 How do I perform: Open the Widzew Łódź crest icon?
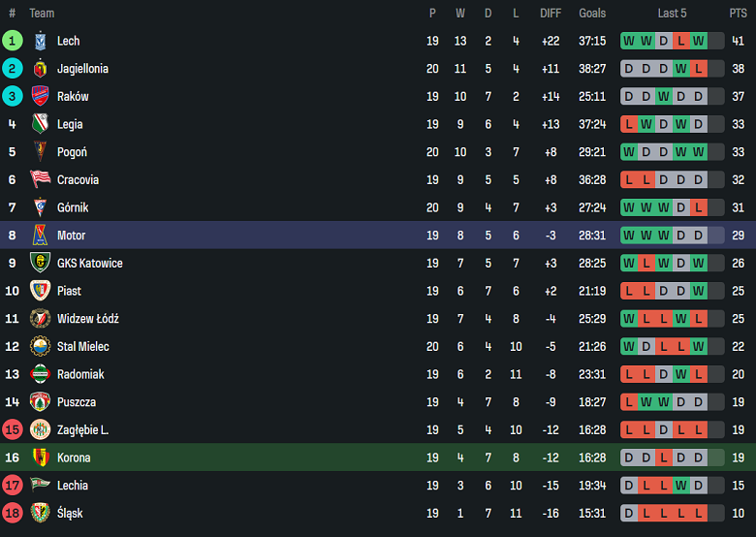pyautogui.click(x=40, y=319)
